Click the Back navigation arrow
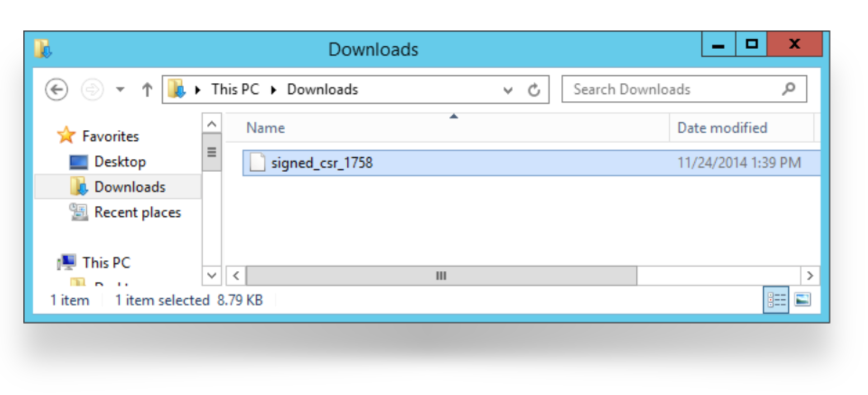The width and height of the screenshot is (868, 395). pyautogui.click(x=56, y=89)
